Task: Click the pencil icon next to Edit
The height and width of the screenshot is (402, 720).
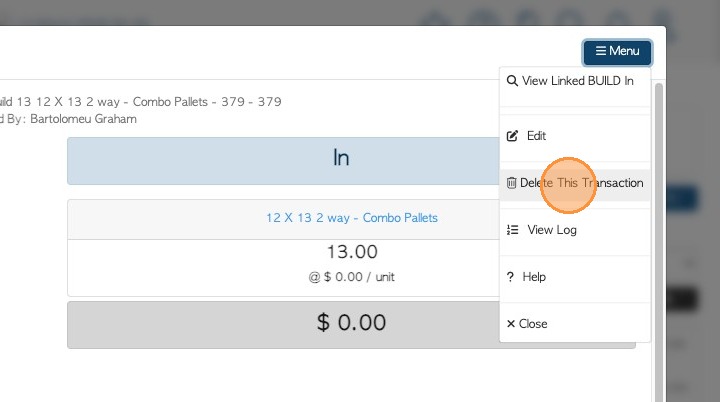Action: click(x=512, y=136)
